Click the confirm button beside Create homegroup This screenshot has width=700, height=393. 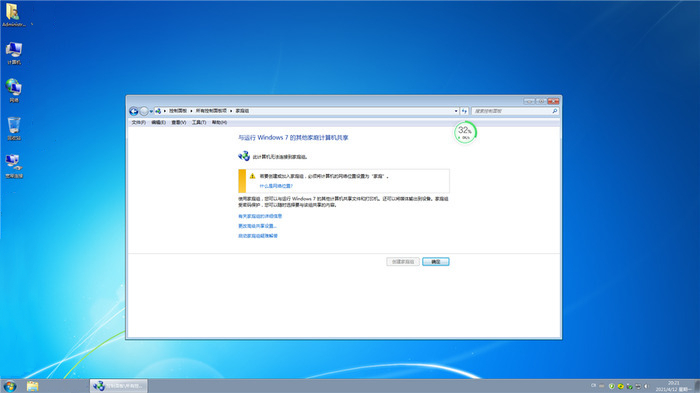click(x=436, y=262)
